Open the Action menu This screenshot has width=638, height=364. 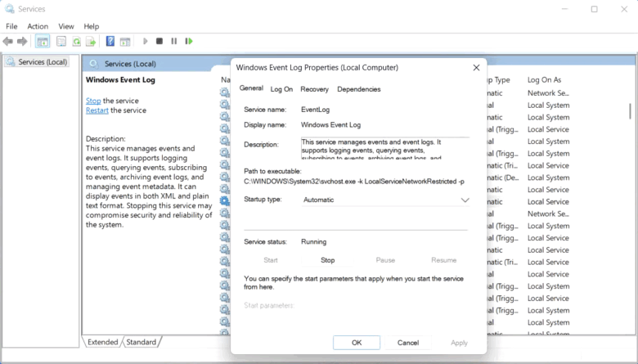38,26
